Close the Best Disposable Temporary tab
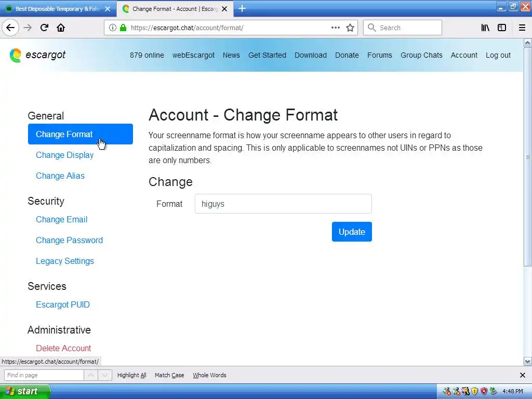This screenshot has height=399, width=532. click(108, 9)
